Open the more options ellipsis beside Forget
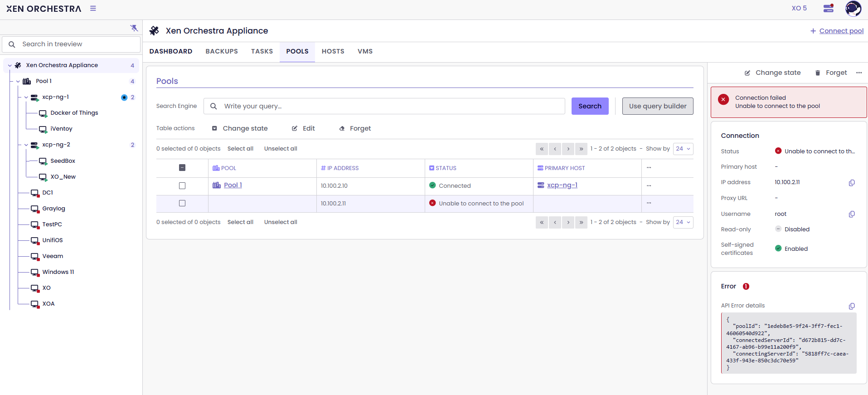Viewport: 868px width, 395px height. [x=859, y=73]
